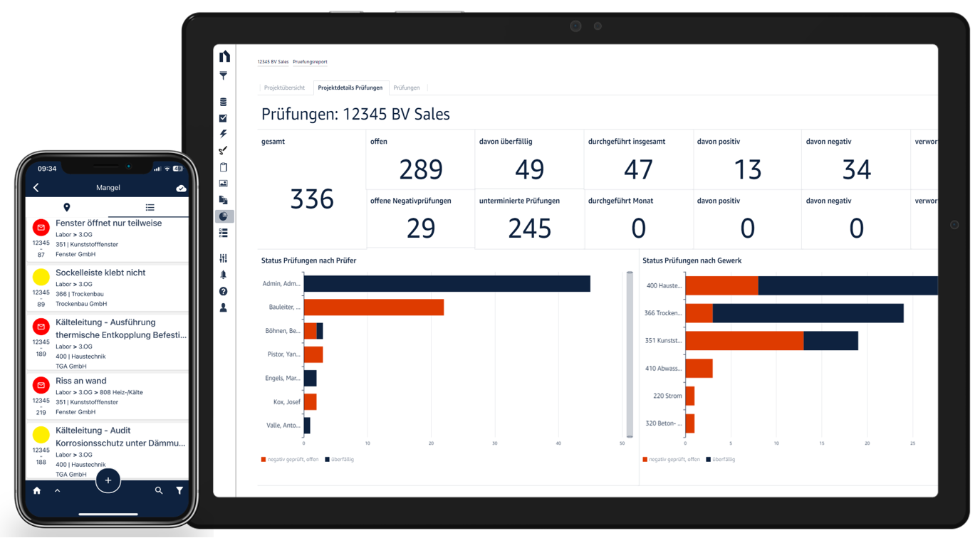This screenshot has width=980, height=538.
Task: Toggle 'negativ geprüft, offen' legend in Gewerk chart
Action: click(671, 460)
